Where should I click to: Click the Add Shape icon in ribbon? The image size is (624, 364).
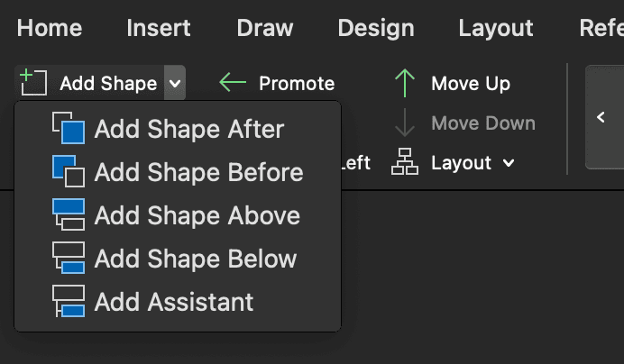click(33, 83)
